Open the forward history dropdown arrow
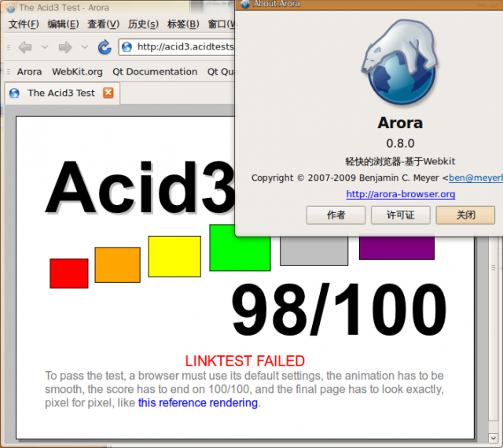This screenshot has height=448, width=503. (85, 47)
